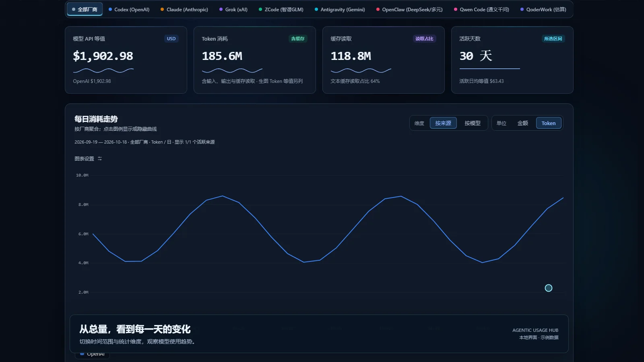
Task: Filter by Antigravity (Gemini) vendor
Action: [340, 9]
